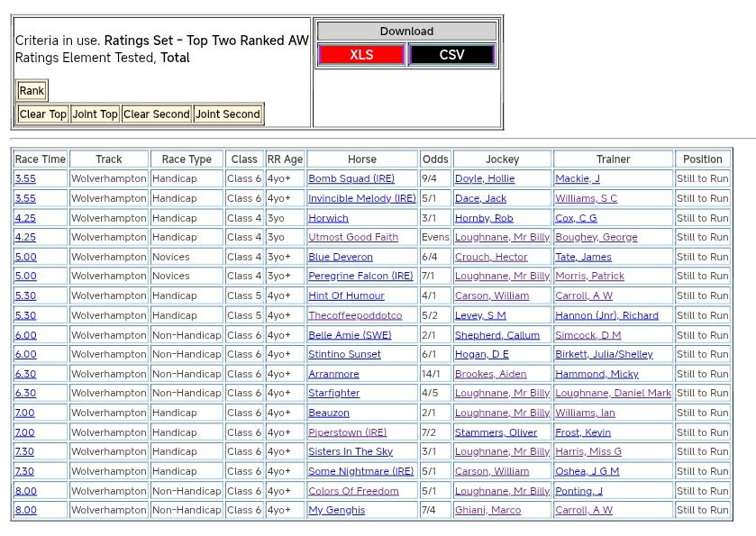The height and width of the screenshot is (536, 756).
Task: Open jockey Brookes, Aiden link
Action: (490, 374)
